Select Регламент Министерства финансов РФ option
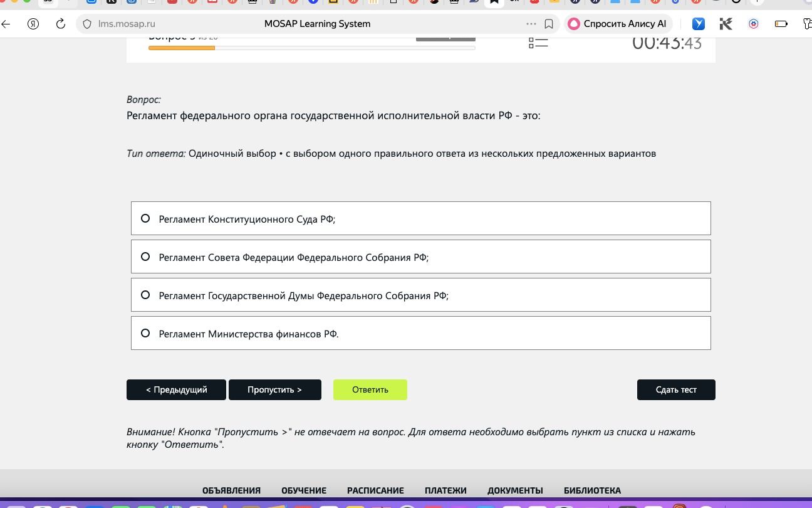This screenshot has width=812, height=508. [421, 333]
